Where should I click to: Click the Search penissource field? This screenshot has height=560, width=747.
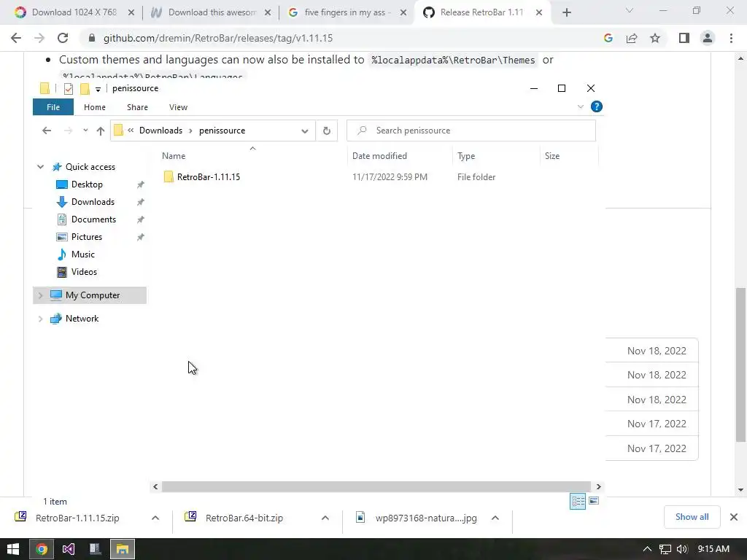(471, 131)
